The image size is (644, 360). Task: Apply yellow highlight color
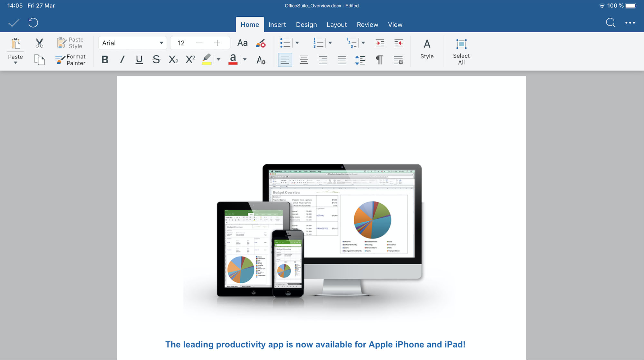coord(207,60)
